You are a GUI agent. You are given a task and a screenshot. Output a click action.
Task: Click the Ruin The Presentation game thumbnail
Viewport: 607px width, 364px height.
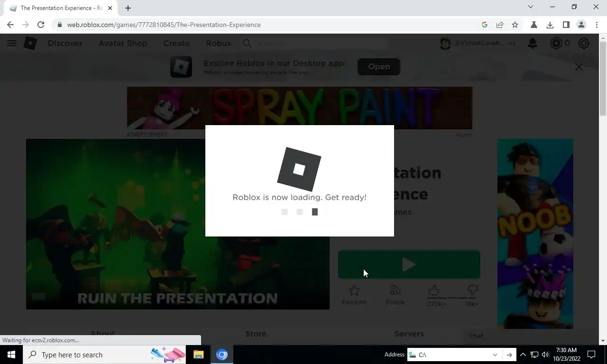pos(177,224)
